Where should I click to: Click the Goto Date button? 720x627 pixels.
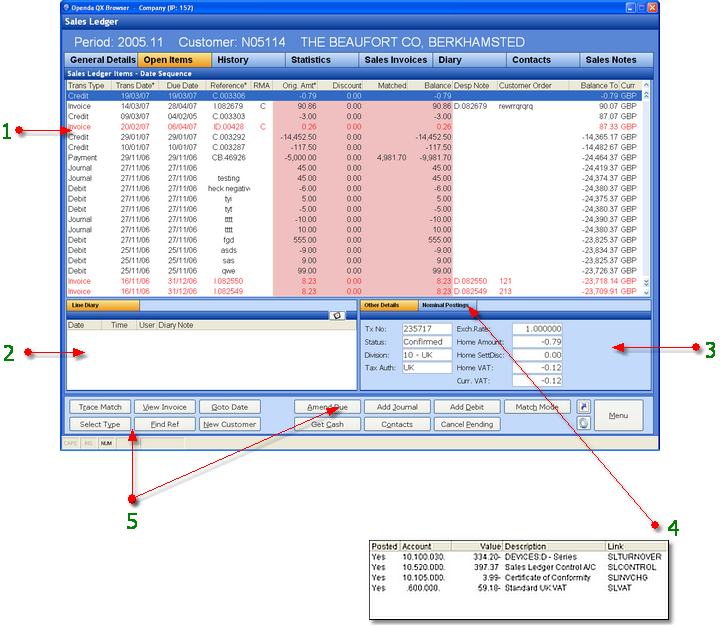pyautogui.click(x=230, y=407)
